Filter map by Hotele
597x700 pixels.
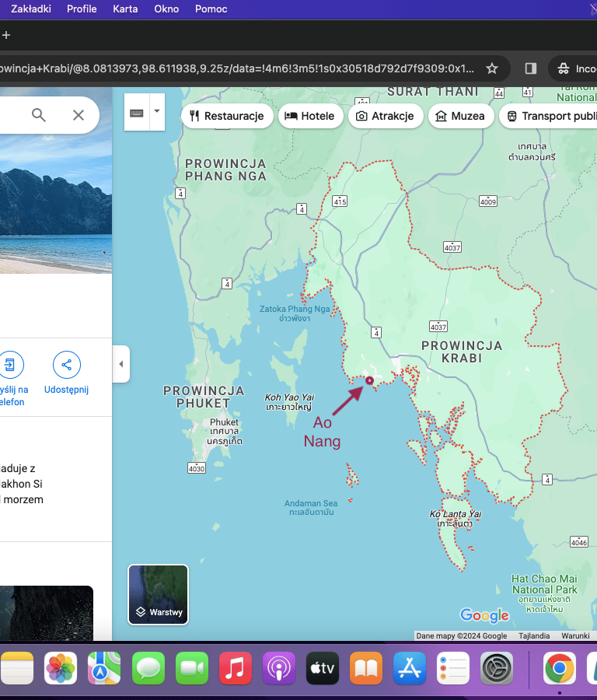coord(310,116)
